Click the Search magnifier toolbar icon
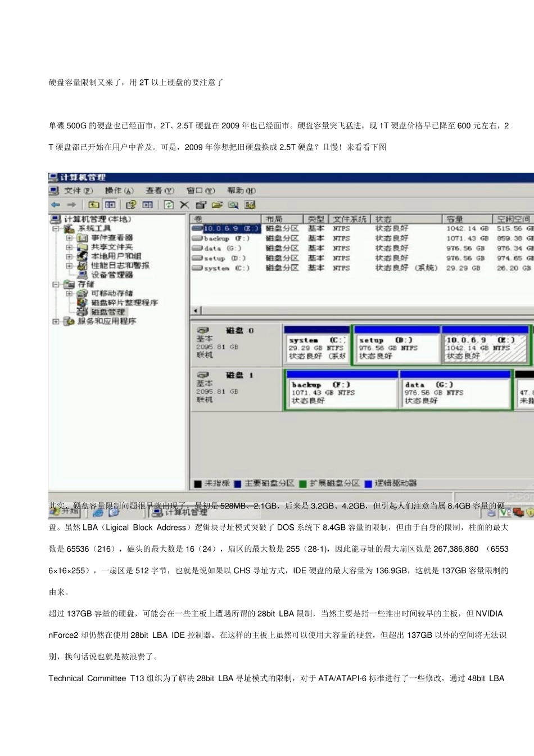Screen dimensions: 534x756 [x=233, y=205]
